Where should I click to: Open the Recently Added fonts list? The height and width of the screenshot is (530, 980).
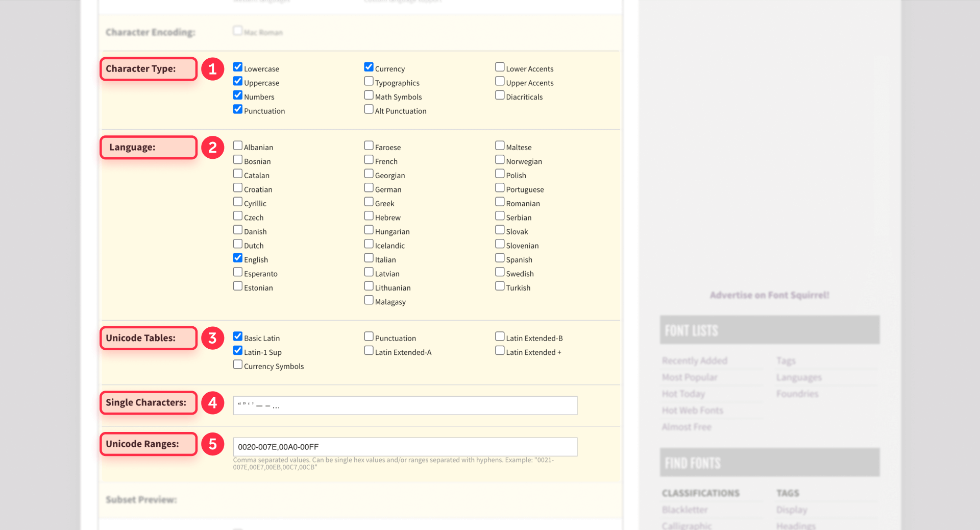[694, 360]
